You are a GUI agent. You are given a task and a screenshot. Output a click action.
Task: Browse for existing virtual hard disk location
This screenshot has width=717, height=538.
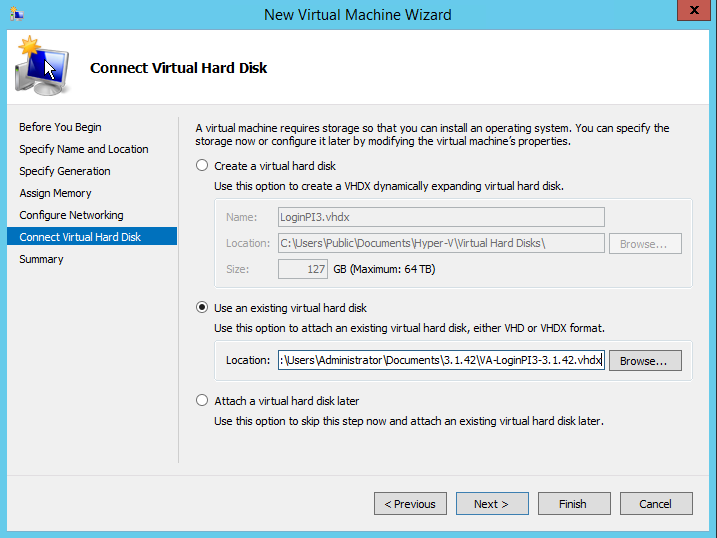tap(645, 361)
